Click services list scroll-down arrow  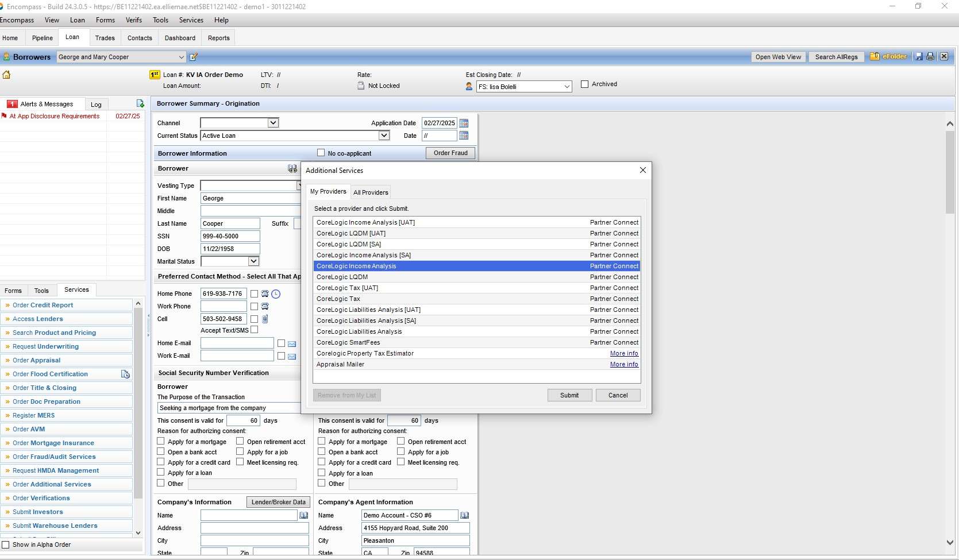(x=138, y=533)
